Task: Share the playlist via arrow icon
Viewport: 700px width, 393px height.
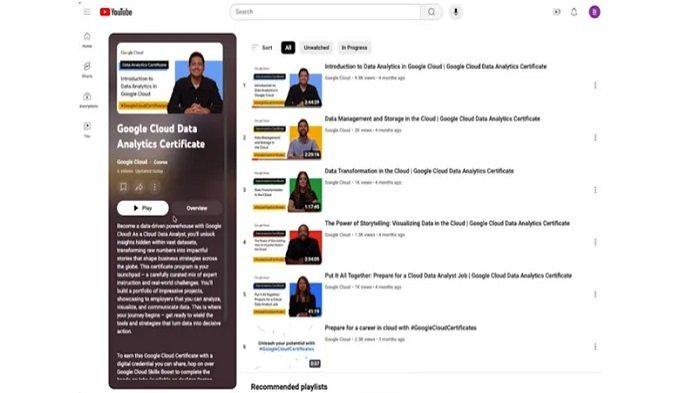Action: tap(139, 187)
